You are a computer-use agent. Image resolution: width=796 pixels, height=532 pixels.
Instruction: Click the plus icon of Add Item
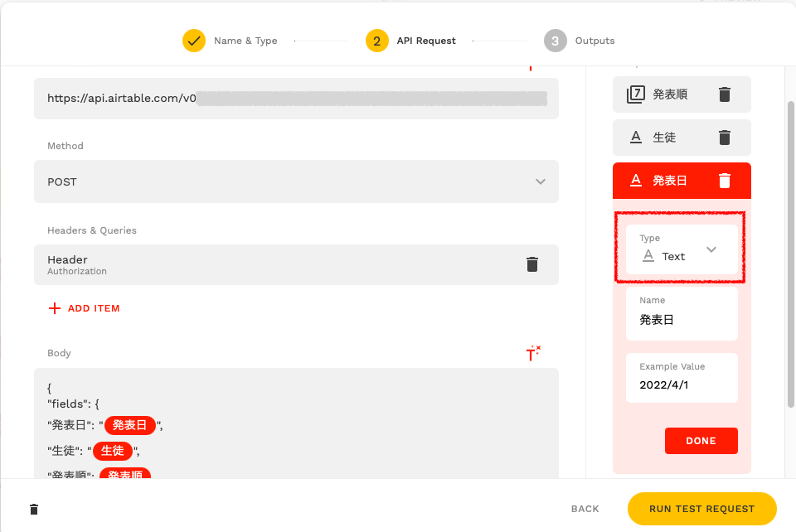click(x=55, y=308)
